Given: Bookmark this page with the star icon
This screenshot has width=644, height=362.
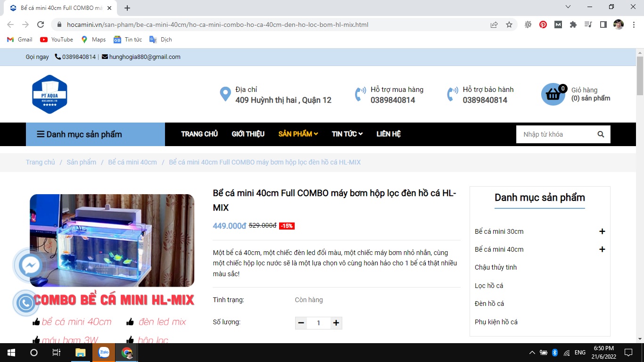Looking at the screenshot, I should coord(509,25).
